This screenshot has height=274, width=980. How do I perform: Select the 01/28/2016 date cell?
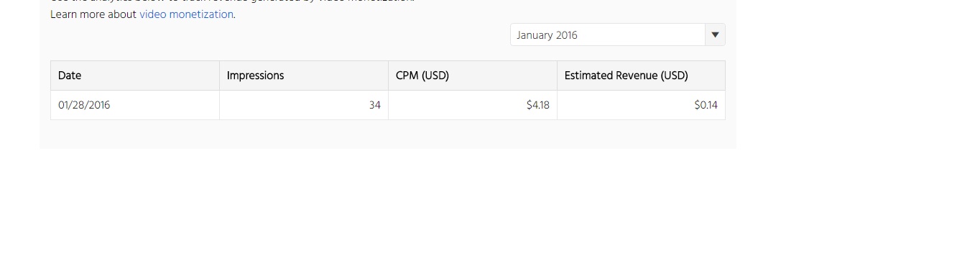click(84, 105)
